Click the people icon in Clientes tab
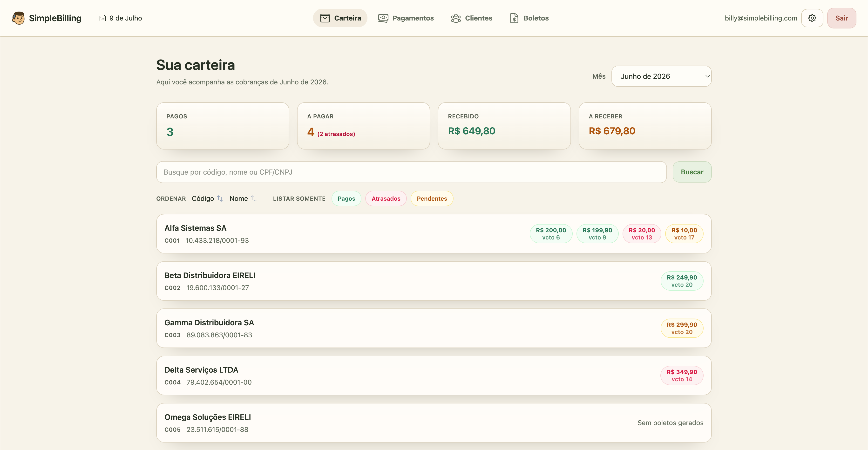Image resolution: width=868 pixels, height=450 pixels. point(456,18)
